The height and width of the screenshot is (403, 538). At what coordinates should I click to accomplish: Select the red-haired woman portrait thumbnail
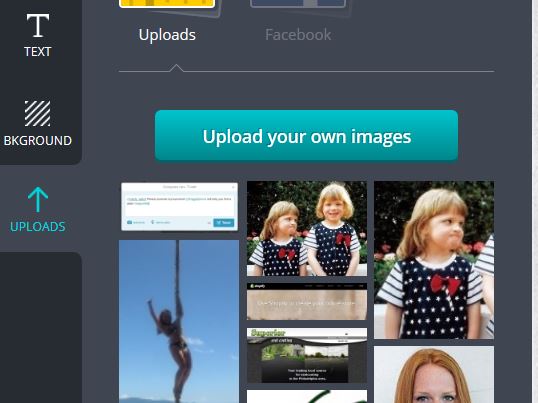434,375
